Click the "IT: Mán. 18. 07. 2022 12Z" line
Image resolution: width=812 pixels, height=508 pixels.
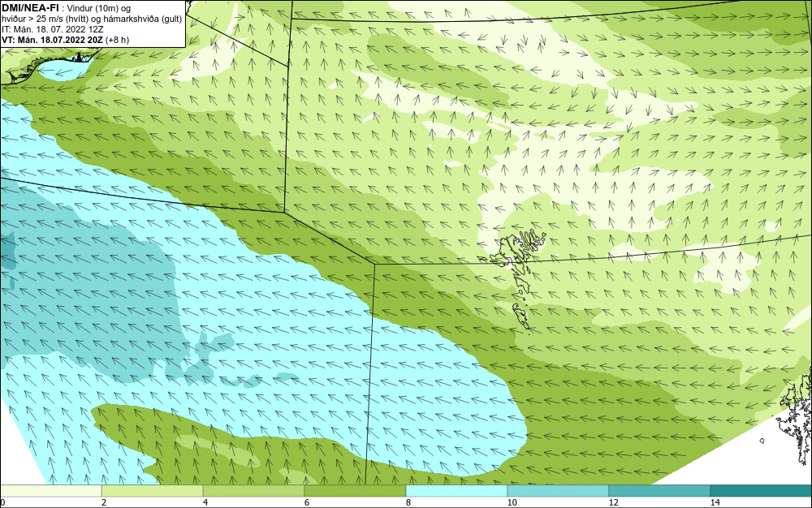click(52, 29)
